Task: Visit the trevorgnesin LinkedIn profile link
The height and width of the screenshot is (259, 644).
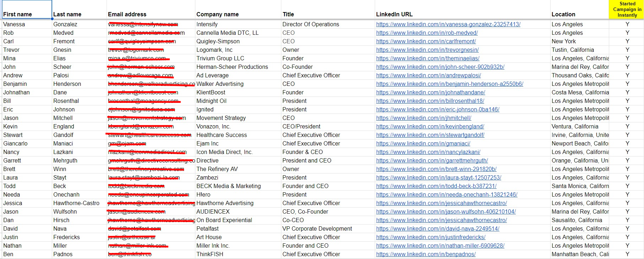Action: [427, 50]
